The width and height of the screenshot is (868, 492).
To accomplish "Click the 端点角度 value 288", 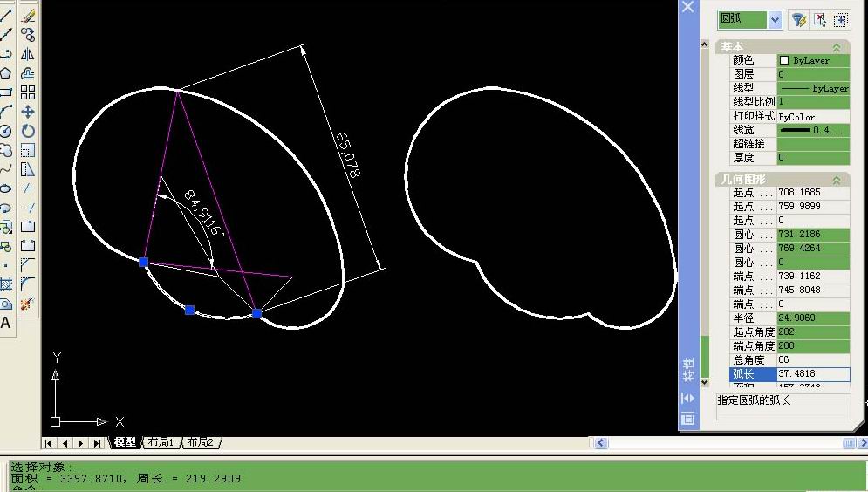I will click(813, 345).
